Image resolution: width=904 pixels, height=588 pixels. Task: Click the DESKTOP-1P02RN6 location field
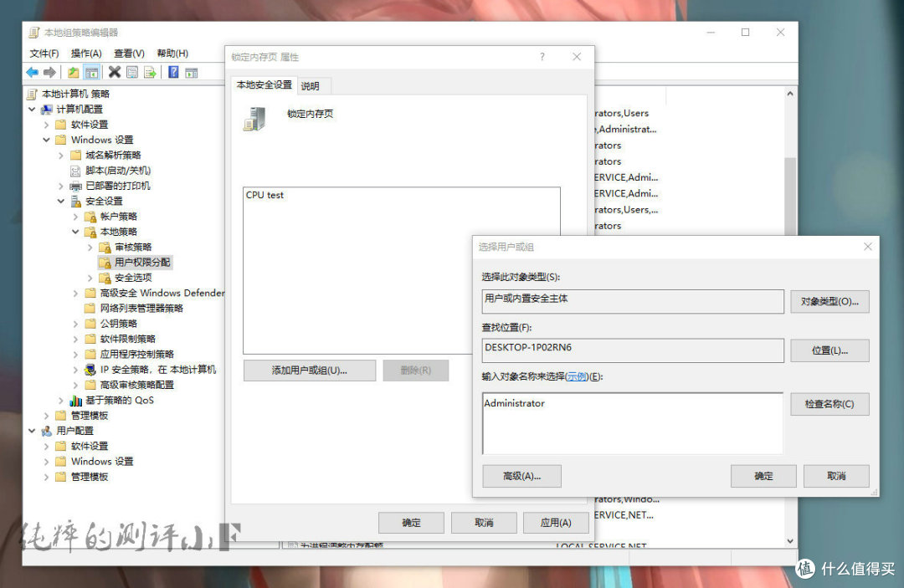[x=633, y=350]
